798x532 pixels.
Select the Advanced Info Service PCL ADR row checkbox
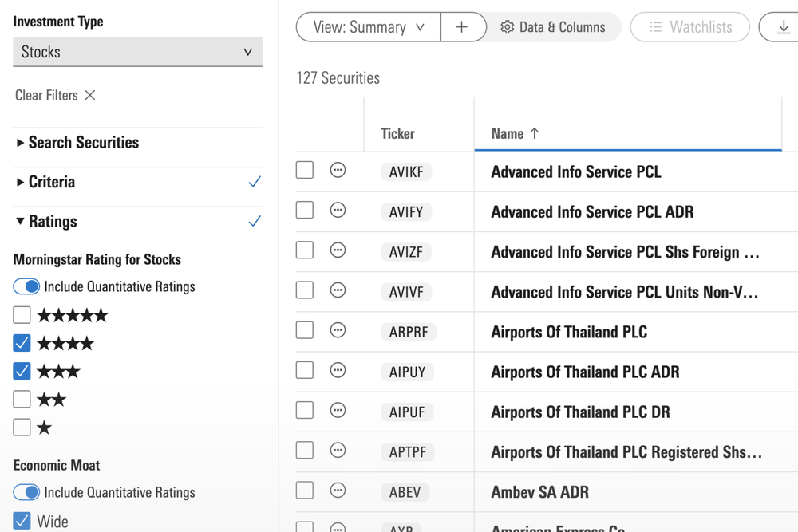pos(305,210)
